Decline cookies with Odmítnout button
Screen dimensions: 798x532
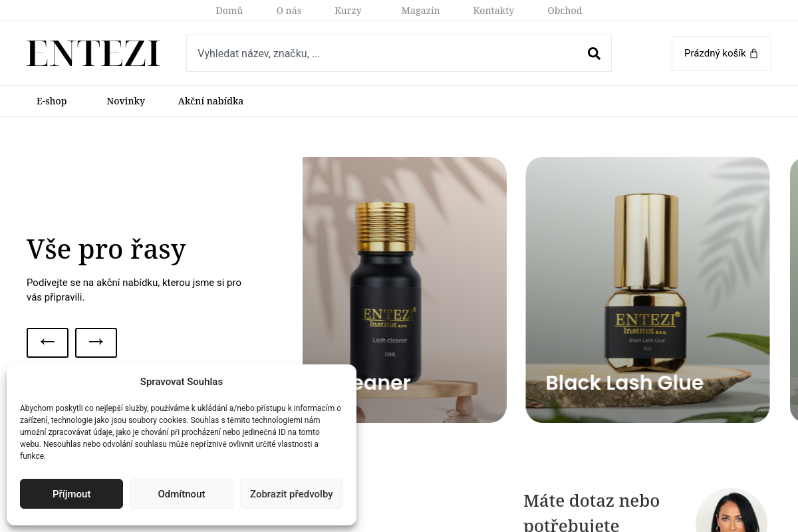(x=182, y=494)
